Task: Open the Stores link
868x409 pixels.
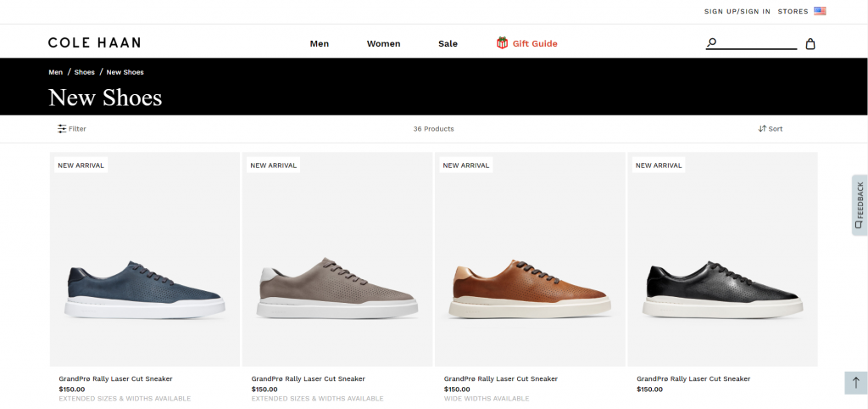Action: click(793, 11)
